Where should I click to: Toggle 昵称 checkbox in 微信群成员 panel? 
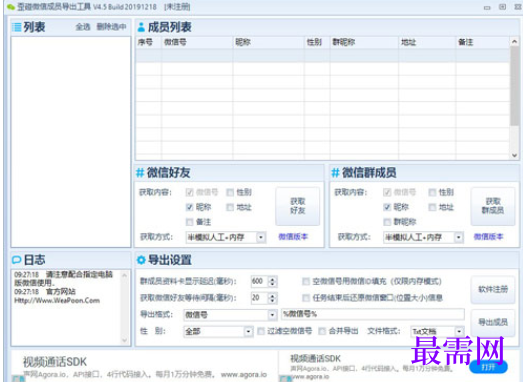tap(387, 207)
